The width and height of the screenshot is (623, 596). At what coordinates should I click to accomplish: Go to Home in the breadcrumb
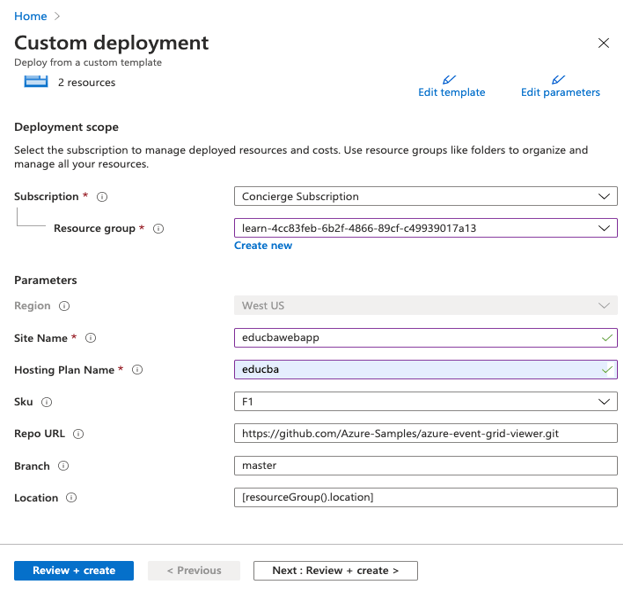(30, 16)
